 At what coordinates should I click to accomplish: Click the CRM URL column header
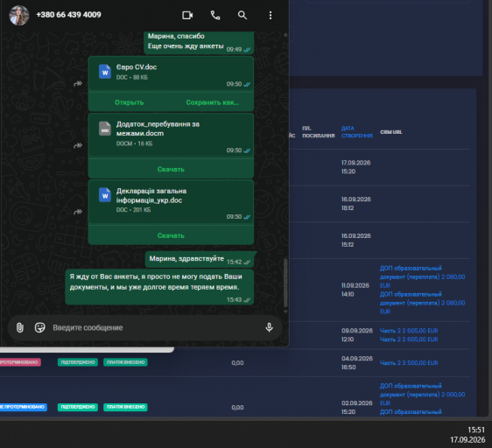(x=391, y=132)
